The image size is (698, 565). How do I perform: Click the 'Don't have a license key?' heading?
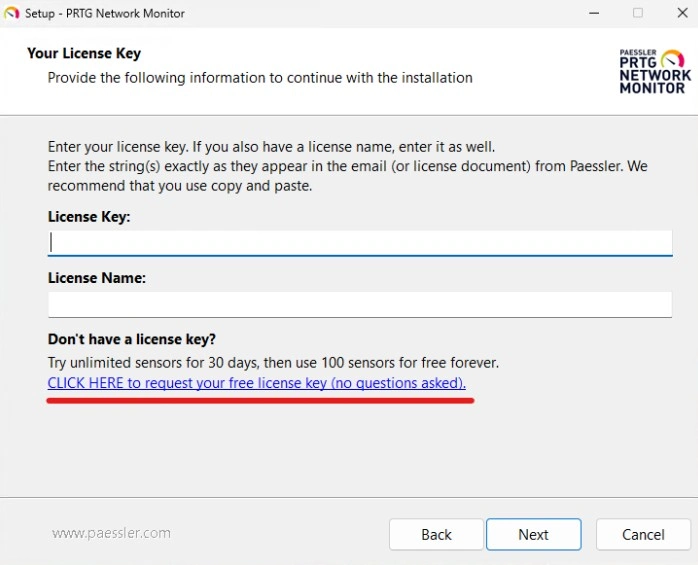tap(132, 339)
